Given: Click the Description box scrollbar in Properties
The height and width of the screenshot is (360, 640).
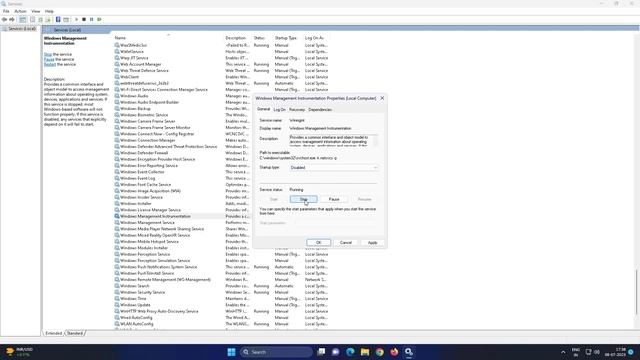Looking at the screenshot, I should click(376, 140).
